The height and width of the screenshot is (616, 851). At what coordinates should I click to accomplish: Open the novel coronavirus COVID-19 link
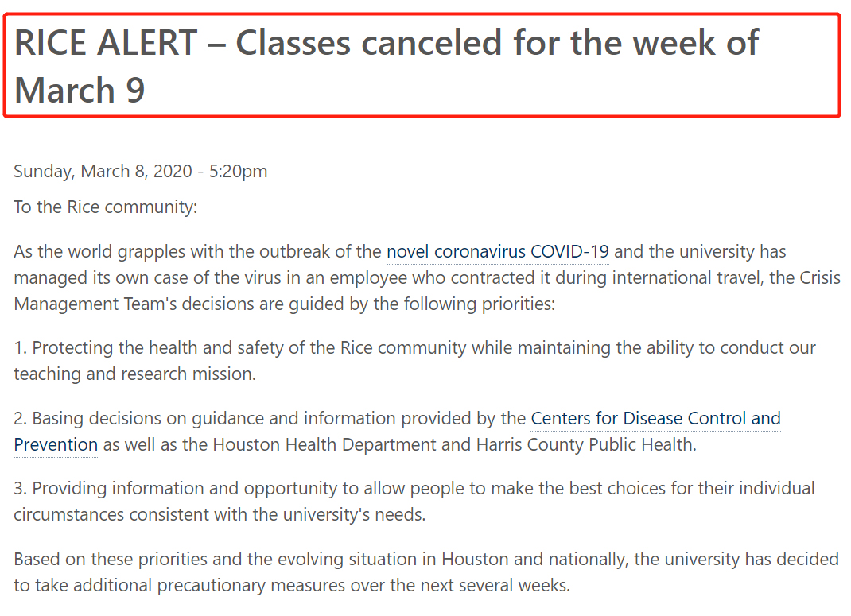tap(497, 252)
